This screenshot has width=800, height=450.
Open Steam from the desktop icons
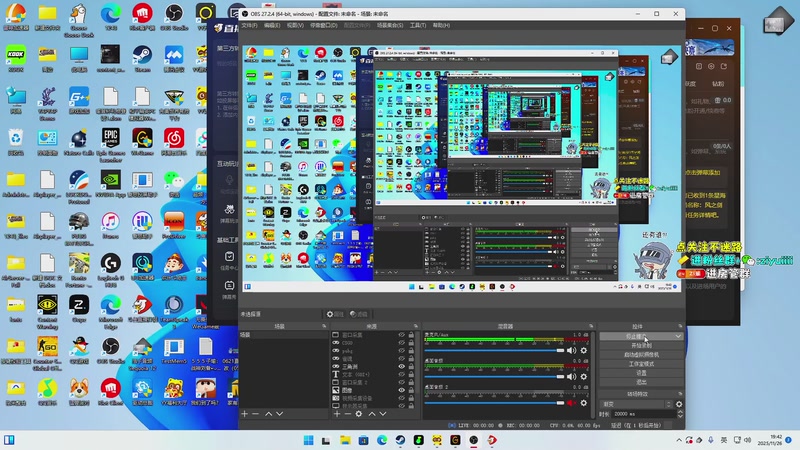pyautogui.click(x=142, y=58)
